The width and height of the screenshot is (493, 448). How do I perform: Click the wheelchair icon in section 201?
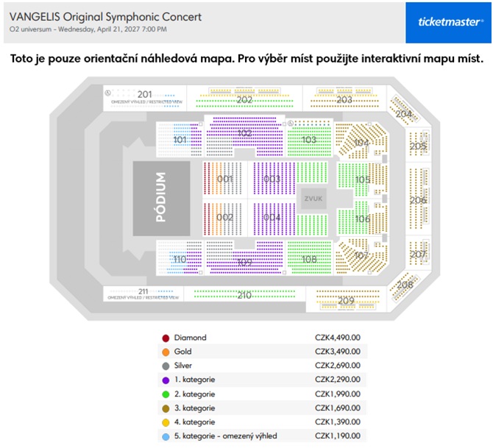107,93
